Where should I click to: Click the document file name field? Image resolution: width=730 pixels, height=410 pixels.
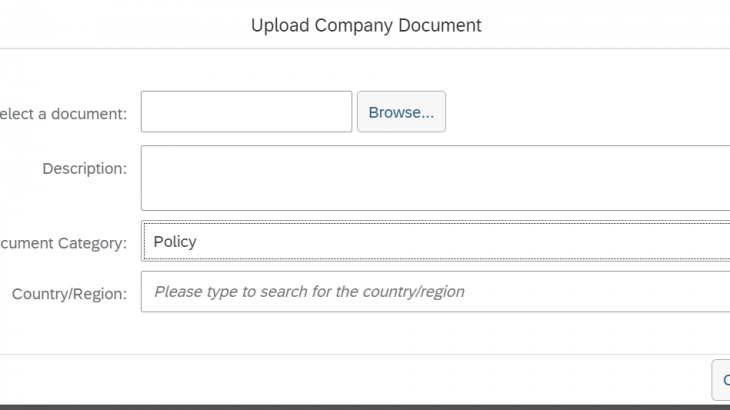click(246, 112)
